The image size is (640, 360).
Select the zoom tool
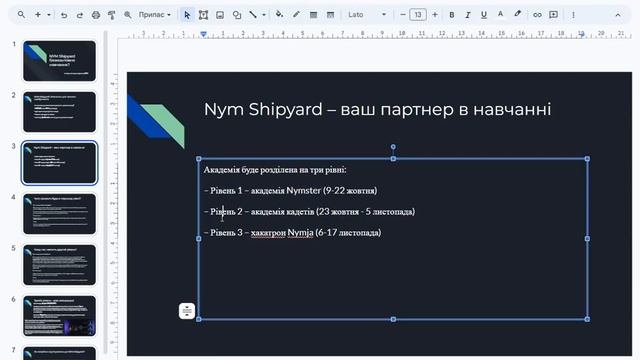click(128, 15)
